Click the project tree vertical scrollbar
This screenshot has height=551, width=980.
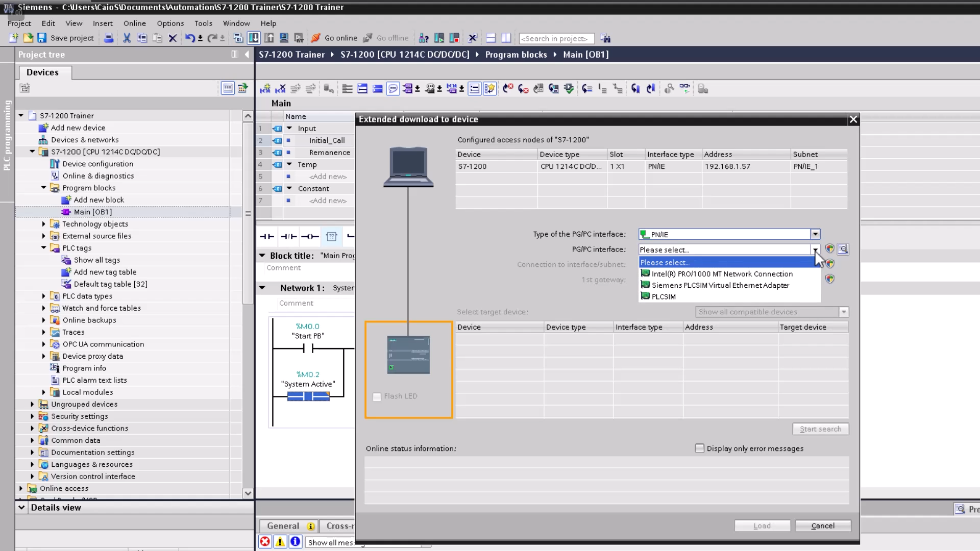tap(248, 213)
